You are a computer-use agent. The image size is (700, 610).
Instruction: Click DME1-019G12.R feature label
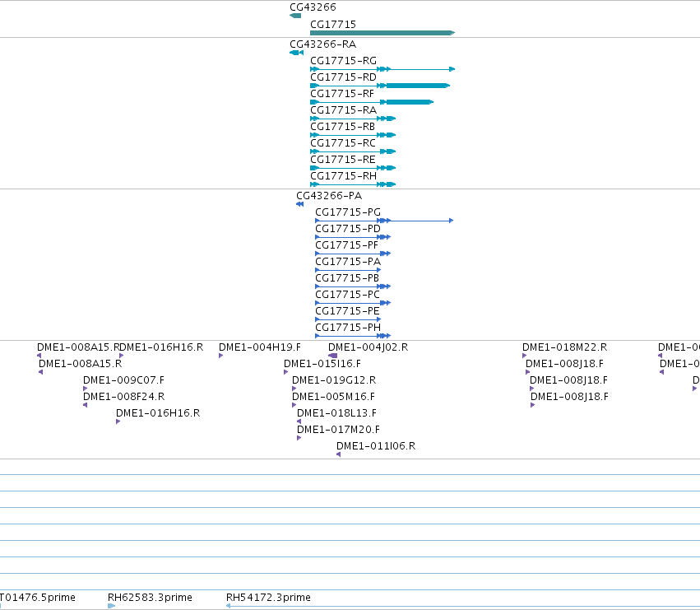tap(334, 380)
